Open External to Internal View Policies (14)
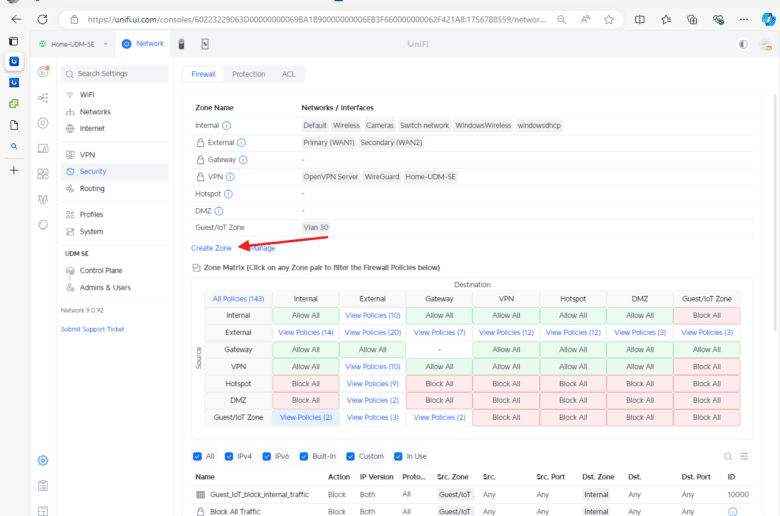 coord(306,332)
